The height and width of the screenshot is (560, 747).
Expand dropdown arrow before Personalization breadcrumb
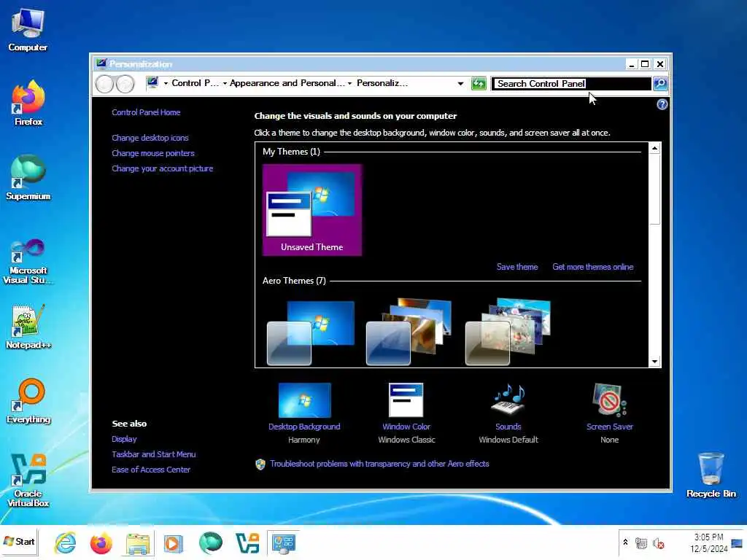click(349, 83)
